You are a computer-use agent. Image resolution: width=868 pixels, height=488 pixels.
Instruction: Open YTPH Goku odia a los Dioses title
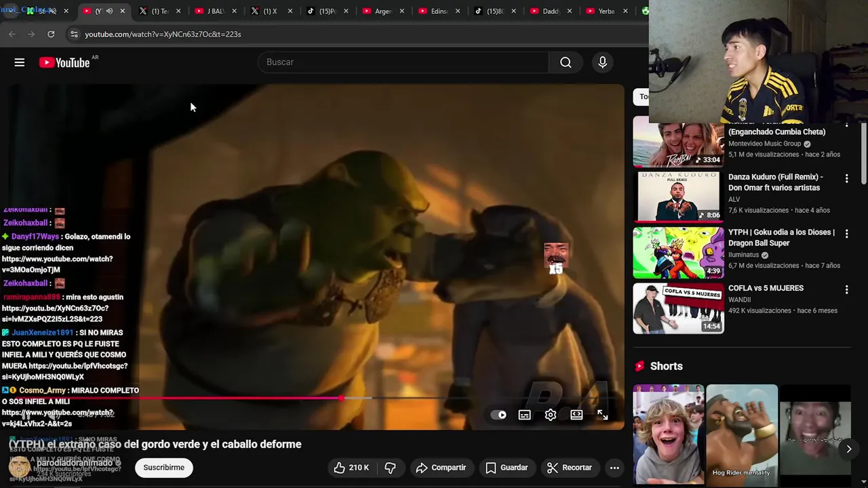[781, 237]
